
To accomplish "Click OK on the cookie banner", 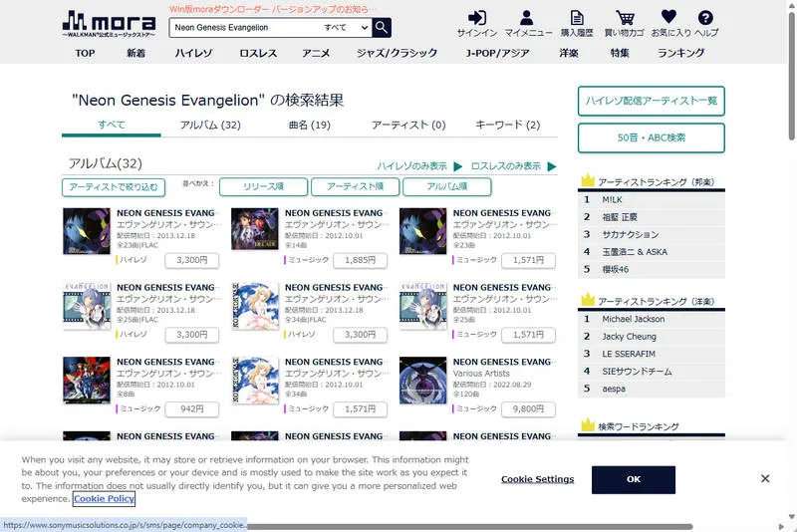I will (634, 479).
